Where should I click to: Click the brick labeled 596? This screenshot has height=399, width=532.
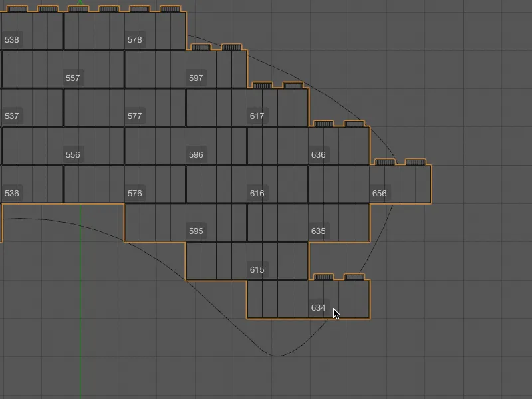(x=196, y=154)
